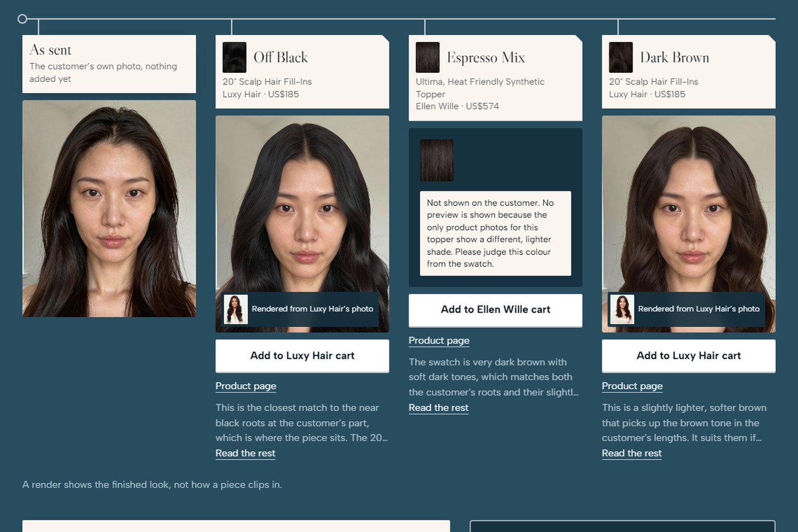Screen dimensions: 798x532
Task: Expand 'Read the rest' under Off Black description
Action: pos(245,453)
